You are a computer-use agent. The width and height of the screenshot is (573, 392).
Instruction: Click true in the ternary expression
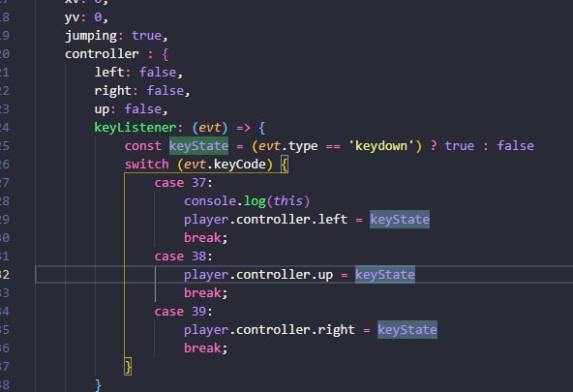click(460, 146)
